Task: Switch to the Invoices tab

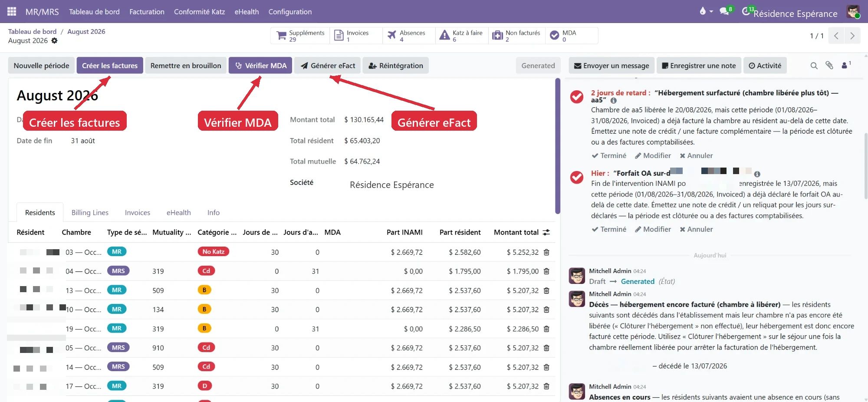Action: pos(138,213)
